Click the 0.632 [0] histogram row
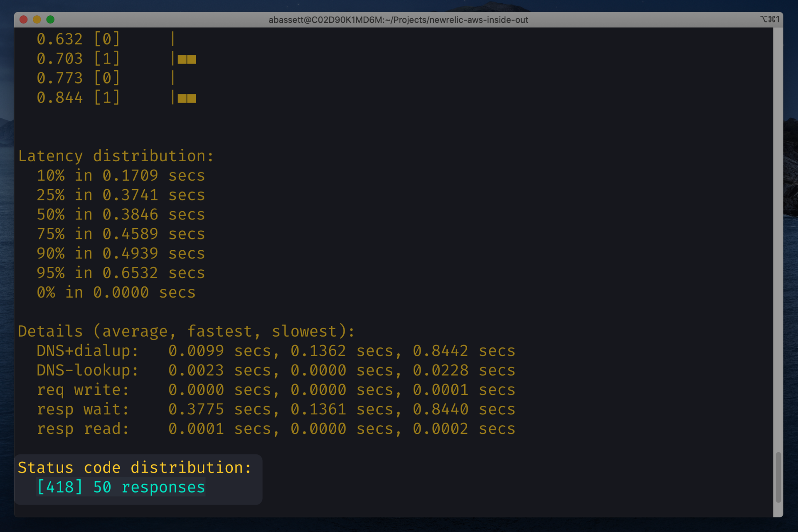798x532 pixels. (x=78, y=39)
